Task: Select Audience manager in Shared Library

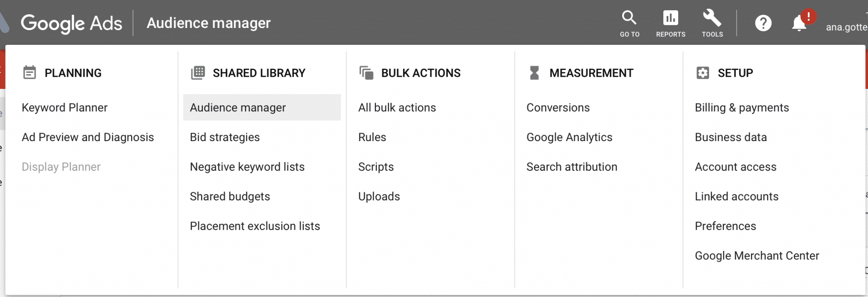Action: (x=262, y=108)
